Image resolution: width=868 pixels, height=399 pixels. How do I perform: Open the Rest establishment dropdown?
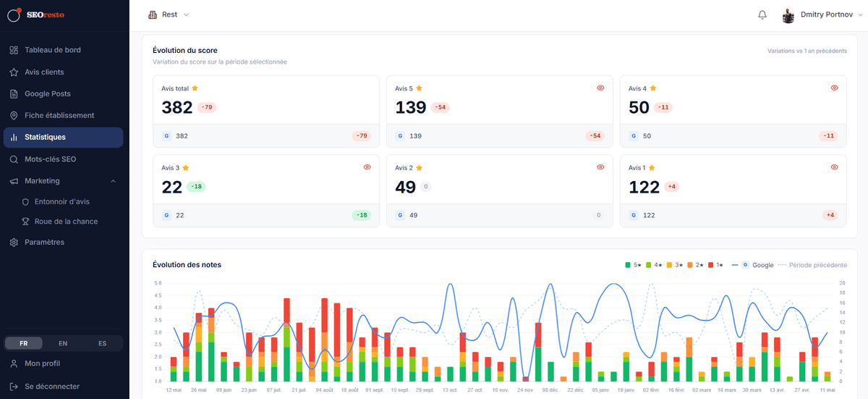169,14
